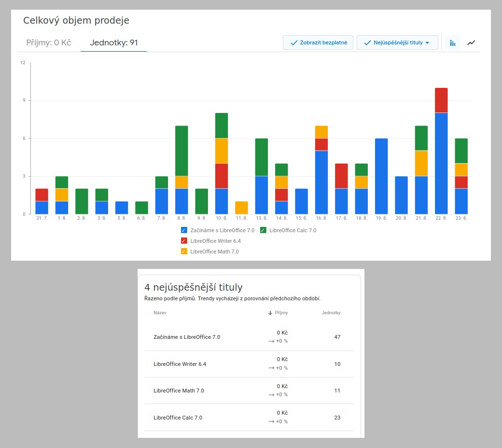Click units value 10 in table
Viewport: 502px width, 448px height.
click(x=337, y=364)
